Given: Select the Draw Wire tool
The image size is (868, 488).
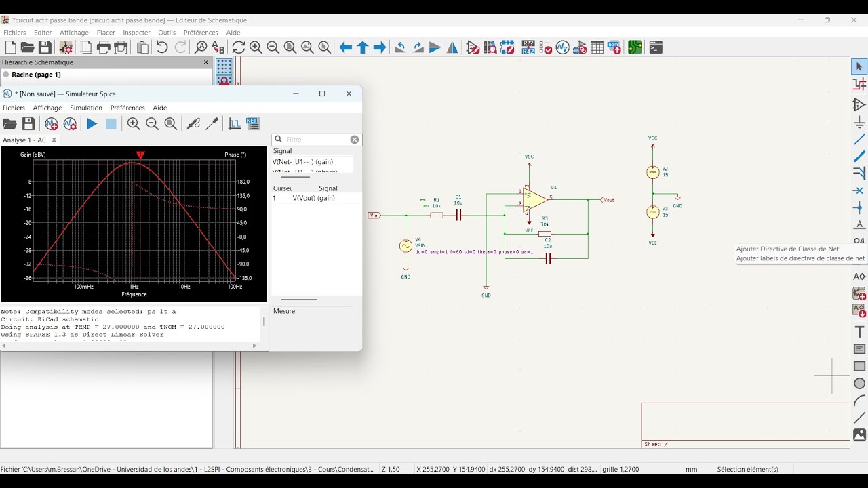Looking at the screenshot, I should pyautogui.click(x=859, y=140).
